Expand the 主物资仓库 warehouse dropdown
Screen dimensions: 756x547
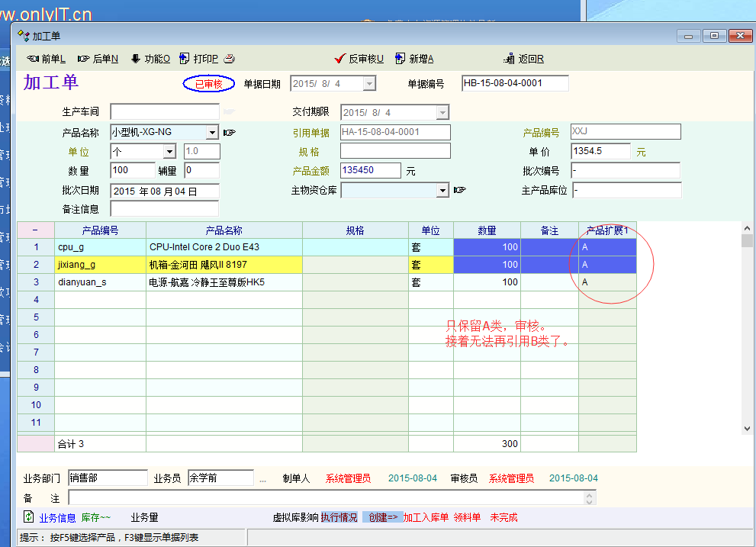[x=442, y=190]
